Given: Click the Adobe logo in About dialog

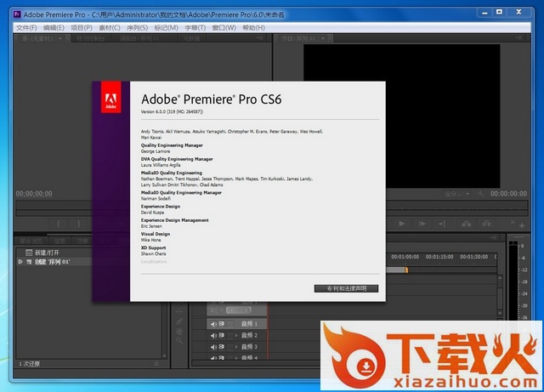Looking at the screenshot, I should click(x=111, y=97).
